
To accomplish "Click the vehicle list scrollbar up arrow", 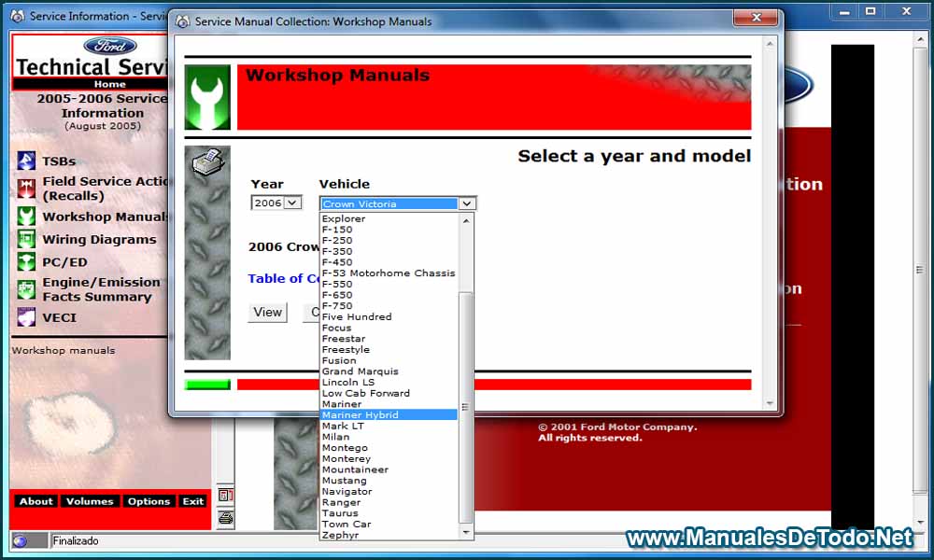I will [466, 221].
